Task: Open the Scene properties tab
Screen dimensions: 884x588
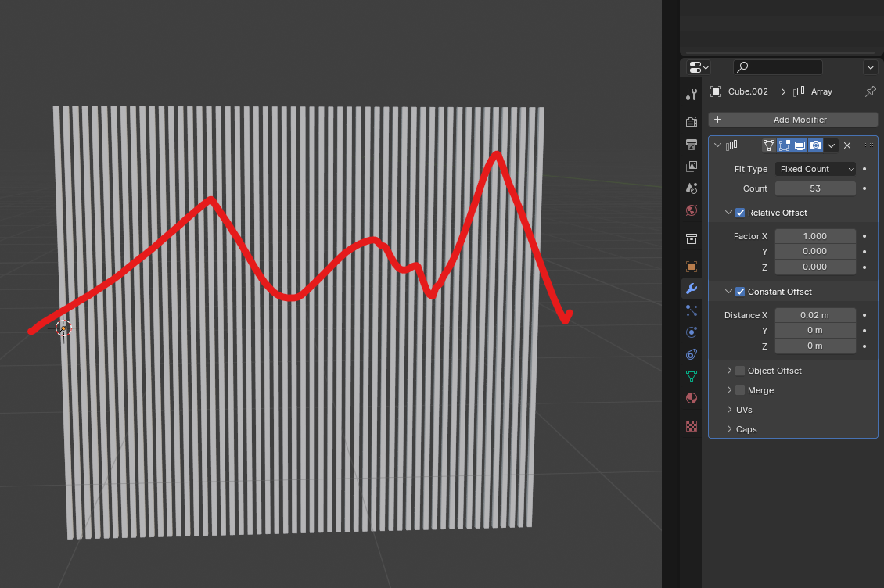Action: [x=692, y=188]
